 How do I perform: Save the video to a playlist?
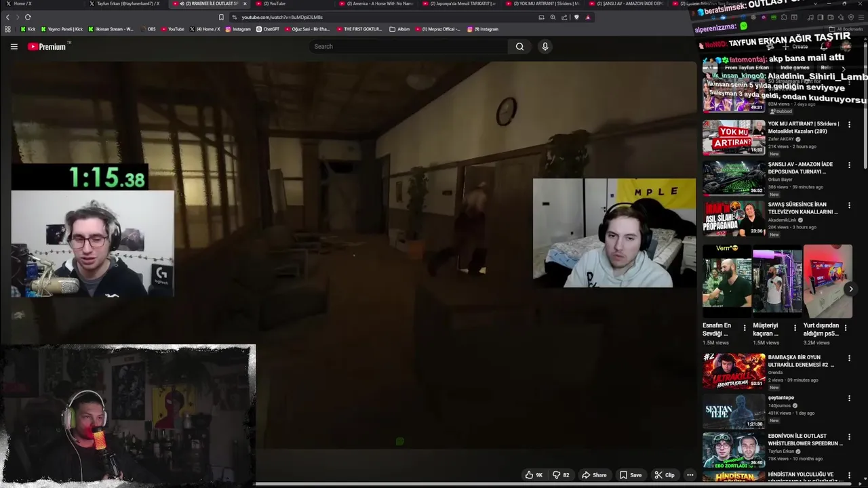pos(631,475)
